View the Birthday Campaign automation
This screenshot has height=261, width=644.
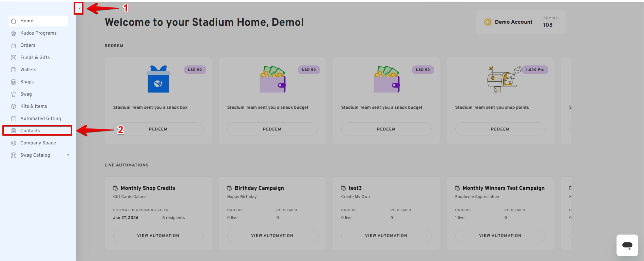coord(272,236)
